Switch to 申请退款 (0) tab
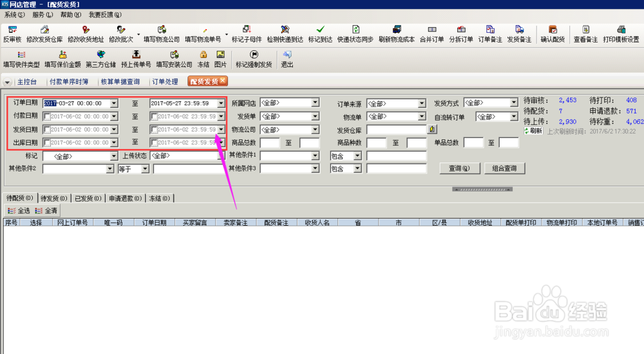The height and width of the screenshot is (354, 644). pos(126,198)
